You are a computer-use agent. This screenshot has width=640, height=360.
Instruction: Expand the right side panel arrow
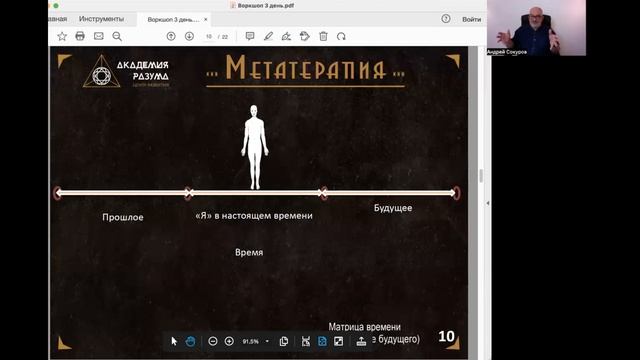pos(488,203)
